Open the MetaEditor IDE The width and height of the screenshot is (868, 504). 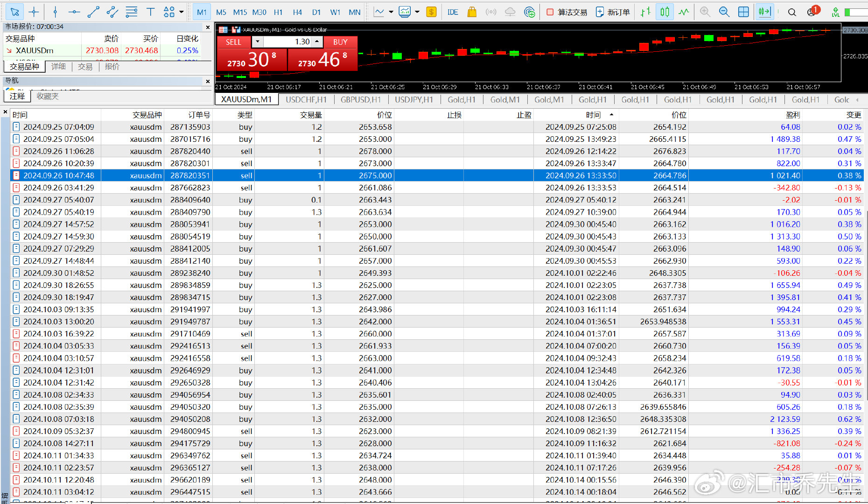452,12
